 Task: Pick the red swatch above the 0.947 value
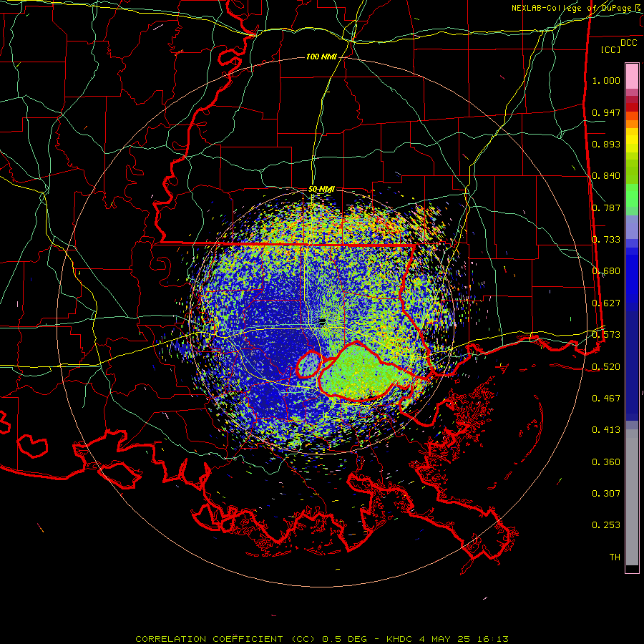[632, 107]
